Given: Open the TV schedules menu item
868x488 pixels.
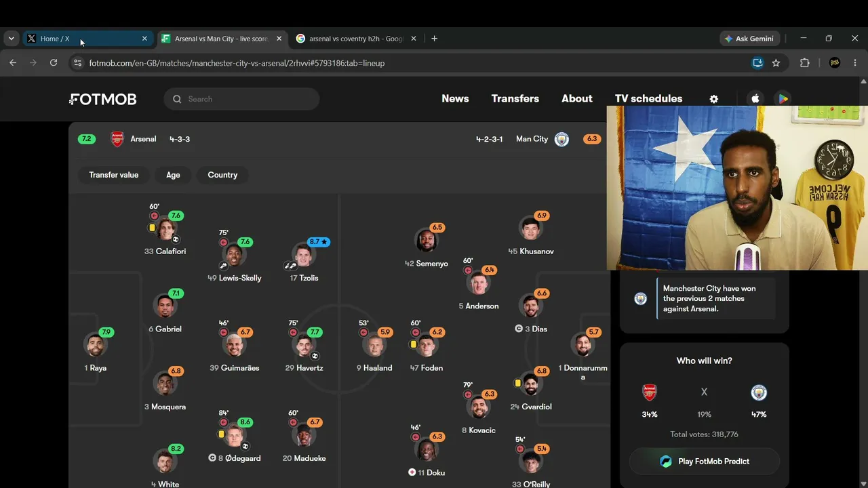Looking at the screenshot, I should click(x=648, y=99).
